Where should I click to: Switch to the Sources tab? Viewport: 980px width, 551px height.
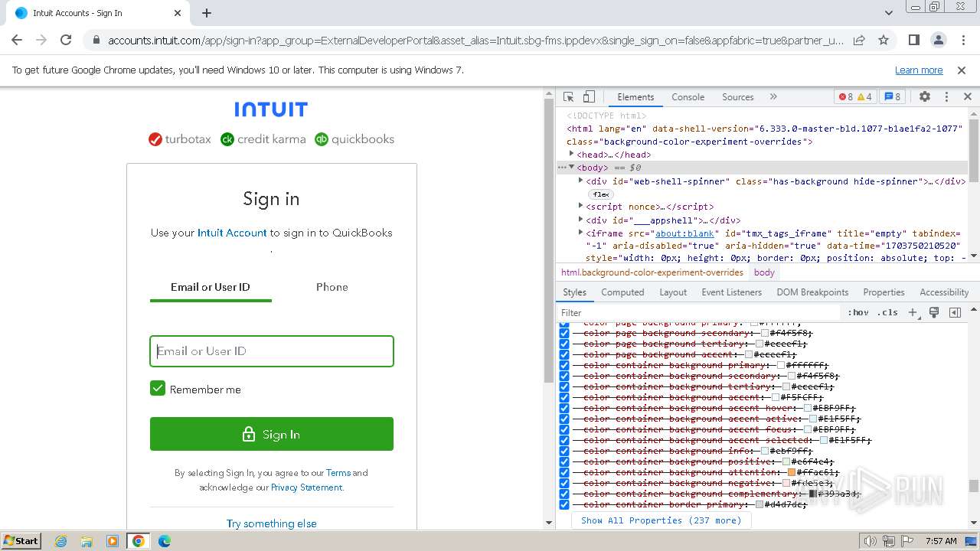click(738, 97)
